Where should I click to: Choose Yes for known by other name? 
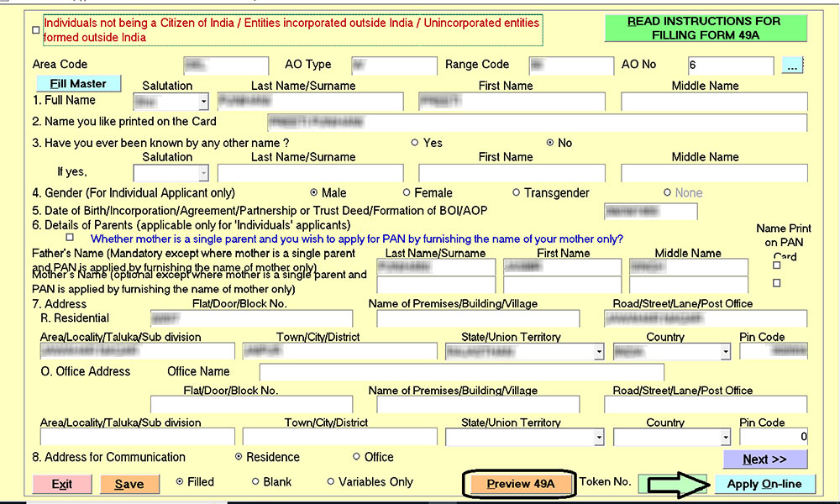click(x=414, y=143)
